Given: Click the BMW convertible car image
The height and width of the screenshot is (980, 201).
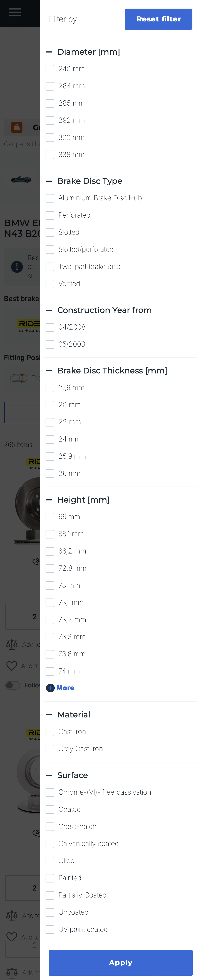Looking at the screenshot, I should click(21, 179).
